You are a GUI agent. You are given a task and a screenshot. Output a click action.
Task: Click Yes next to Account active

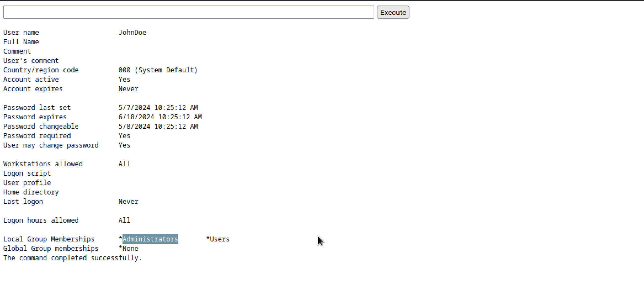click(124, 79)
